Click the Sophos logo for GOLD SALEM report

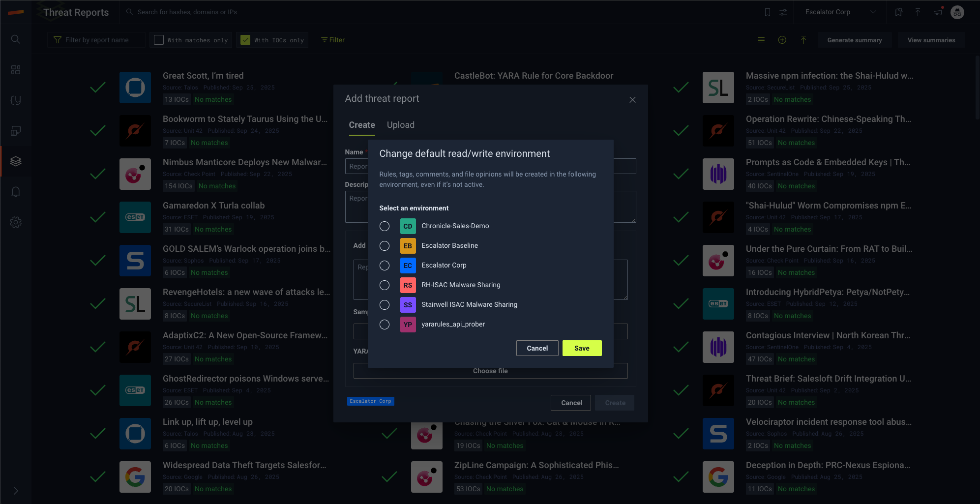(x=135, y=261)
